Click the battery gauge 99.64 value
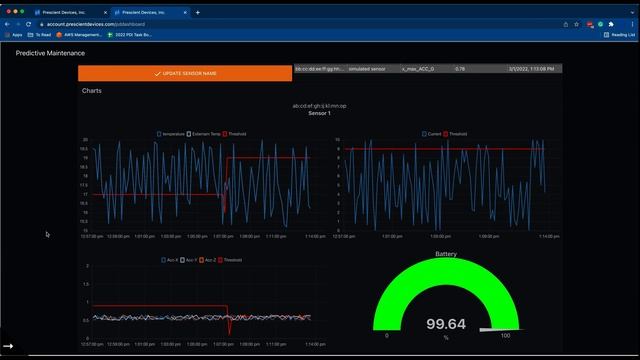 [x=446, y=324]
